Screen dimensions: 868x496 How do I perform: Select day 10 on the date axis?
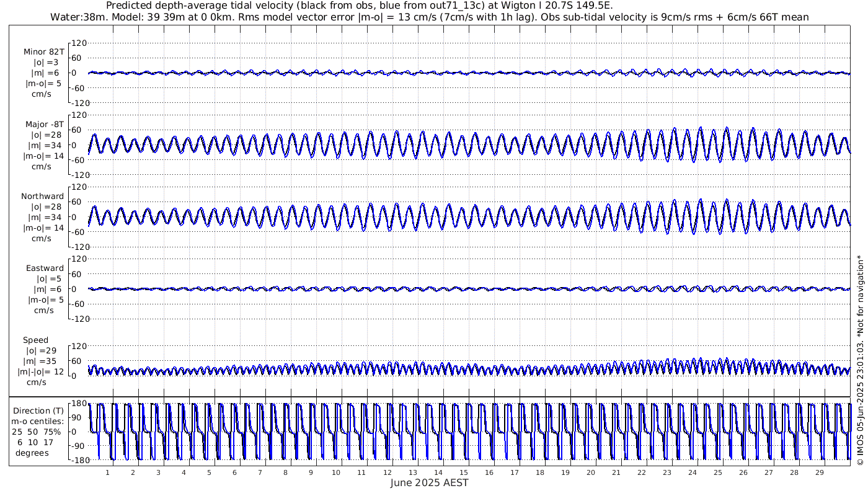[336, 472]
